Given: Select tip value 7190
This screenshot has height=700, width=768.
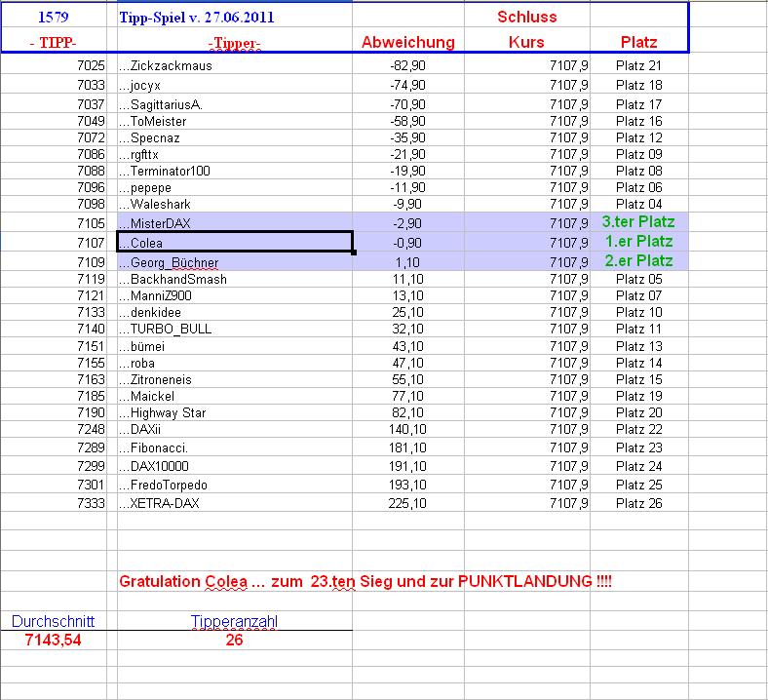Looking at the screenshot, I should [x=91, y=413].
